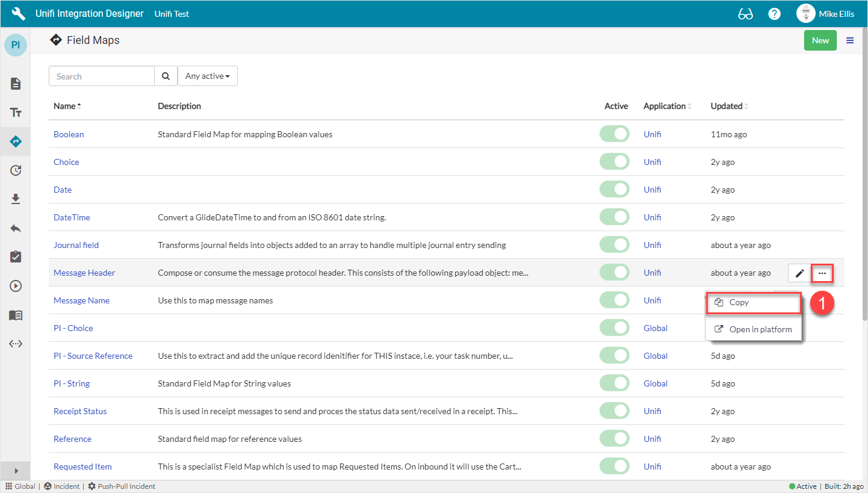
Task: Open the Journal field link
Action: tap(76, 245)
